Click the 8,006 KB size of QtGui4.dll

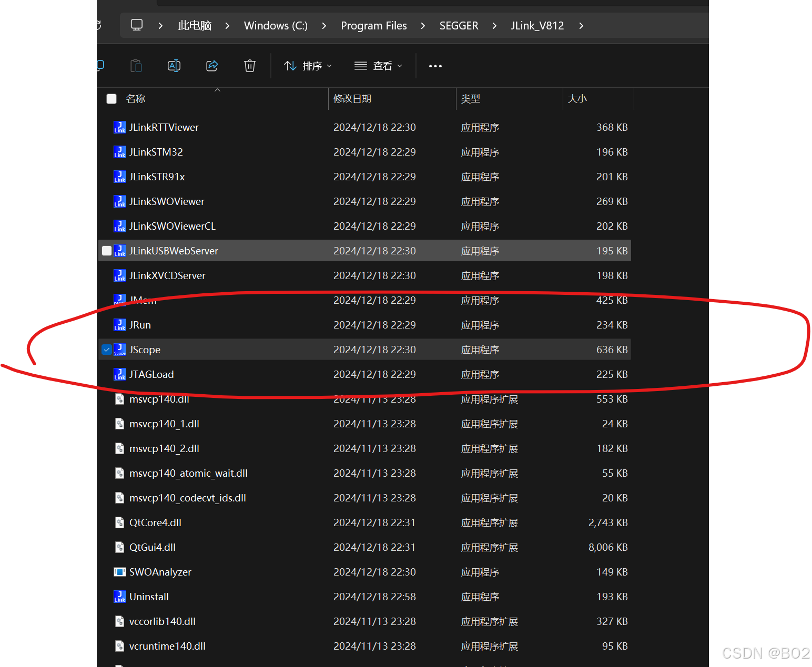(608, 547)
